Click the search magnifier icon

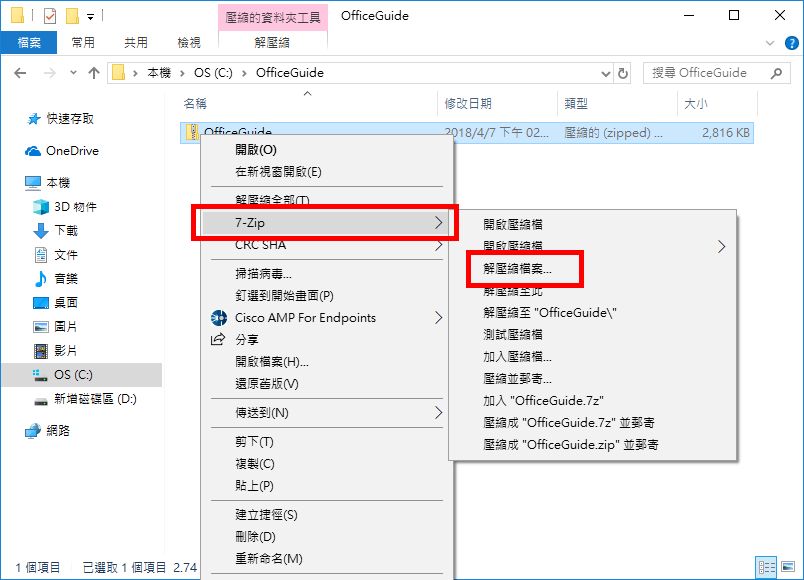[776, 73]
